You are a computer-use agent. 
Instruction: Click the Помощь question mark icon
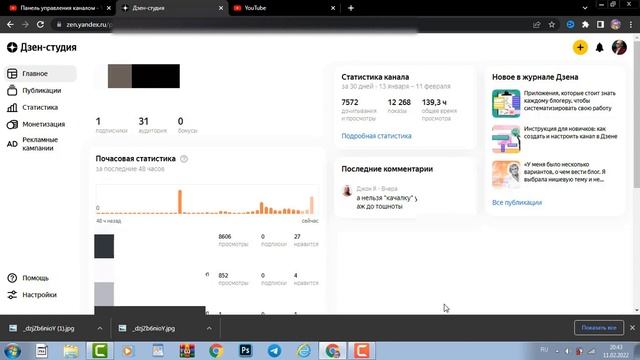(x=12, y=278)
